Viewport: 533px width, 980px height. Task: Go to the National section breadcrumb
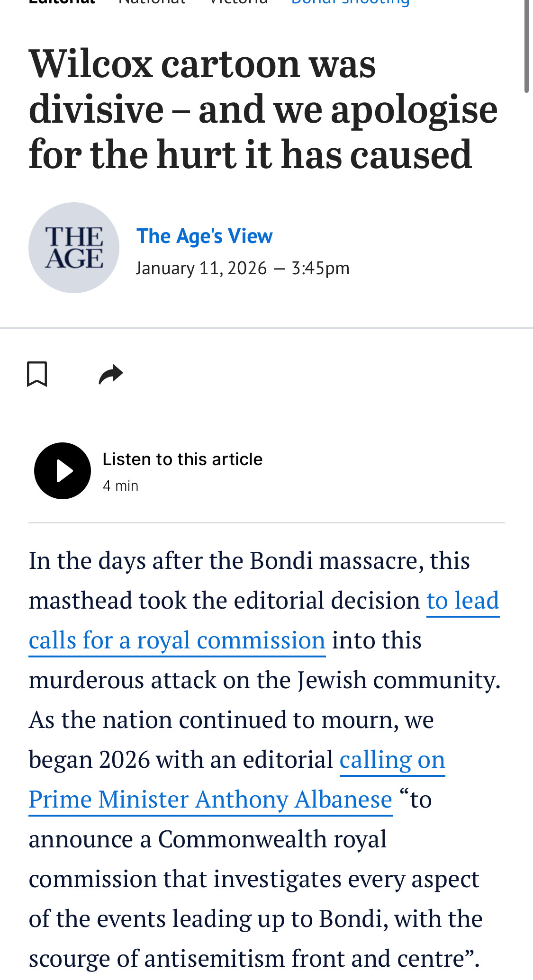click(152, 2)
